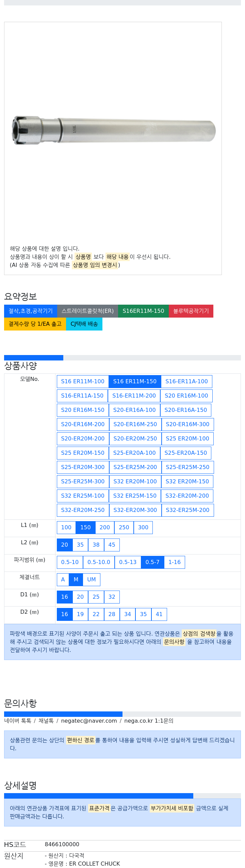
Task: Click the 결제수량 당 1/EA 출고 badge
Action: point(35,324)
